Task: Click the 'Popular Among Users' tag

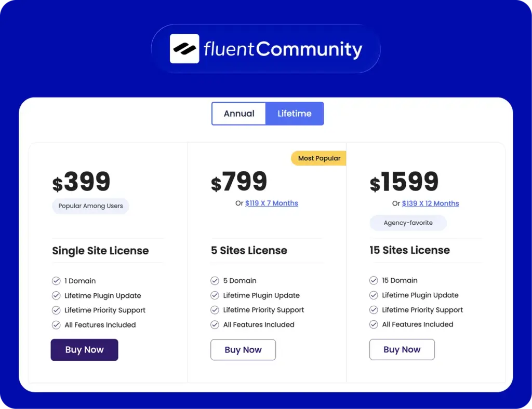Action: (90, 206)
